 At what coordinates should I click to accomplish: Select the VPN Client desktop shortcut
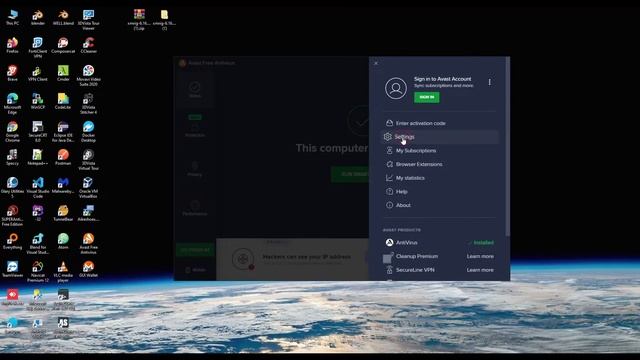(x=38, y=73)
